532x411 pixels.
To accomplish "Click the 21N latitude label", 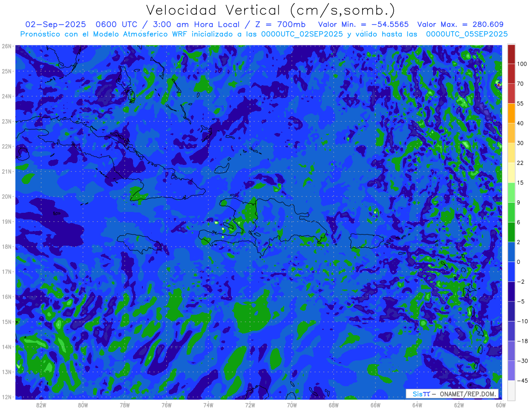I will (x=6, y=171).
